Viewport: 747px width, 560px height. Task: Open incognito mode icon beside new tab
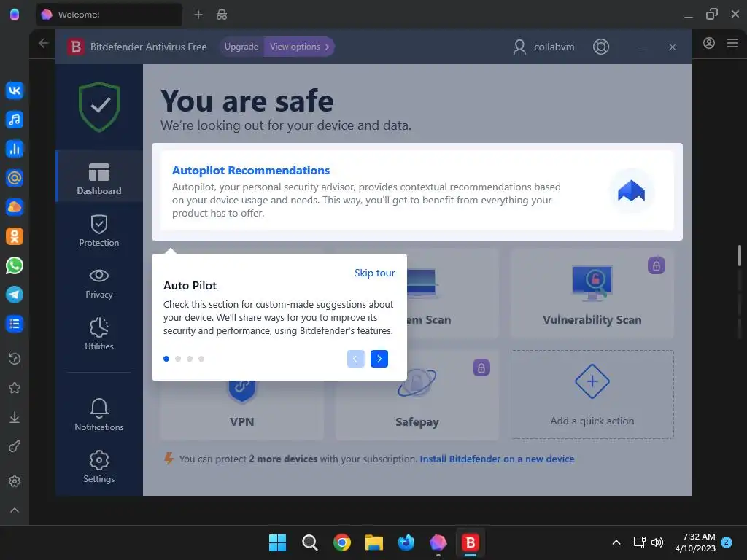click(222, 15)
